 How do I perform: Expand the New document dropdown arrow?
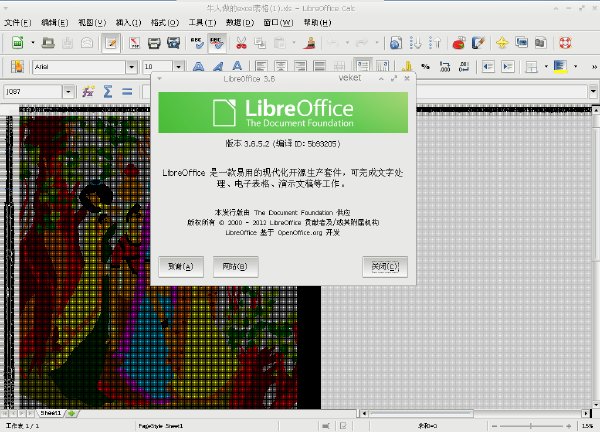click(33, 42)
